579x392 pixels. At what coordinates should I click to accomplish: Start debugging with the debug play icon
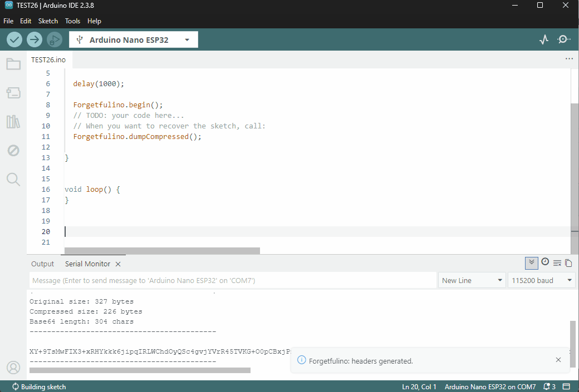tap(55, 39)
